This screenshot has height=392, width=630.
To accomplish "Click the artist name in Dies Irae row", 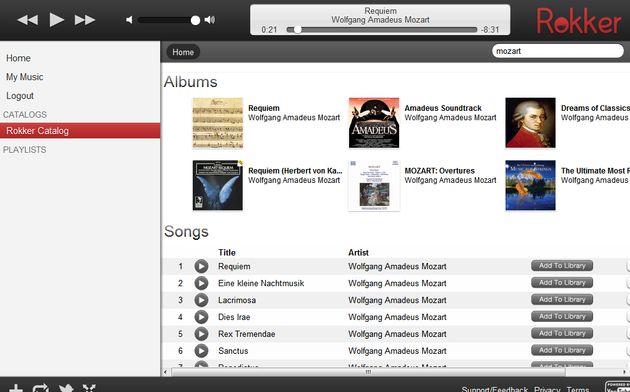I will tap(397, 317).
